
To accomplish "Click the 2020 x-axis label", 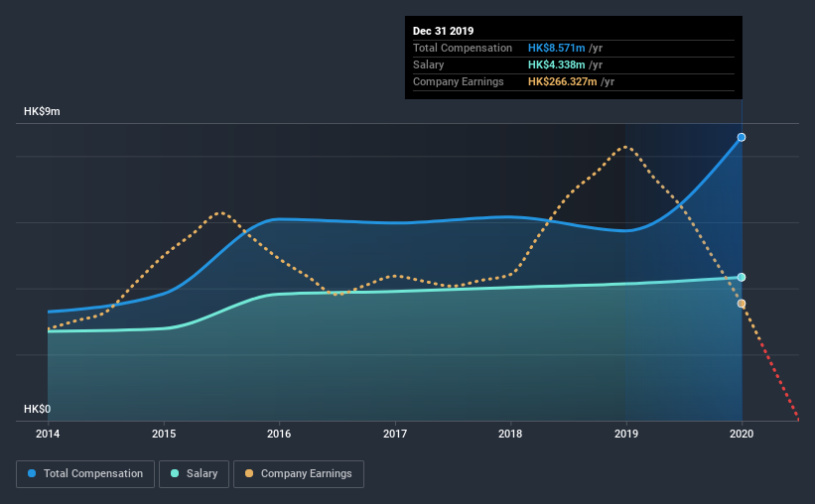I will [x=742, y=434].
